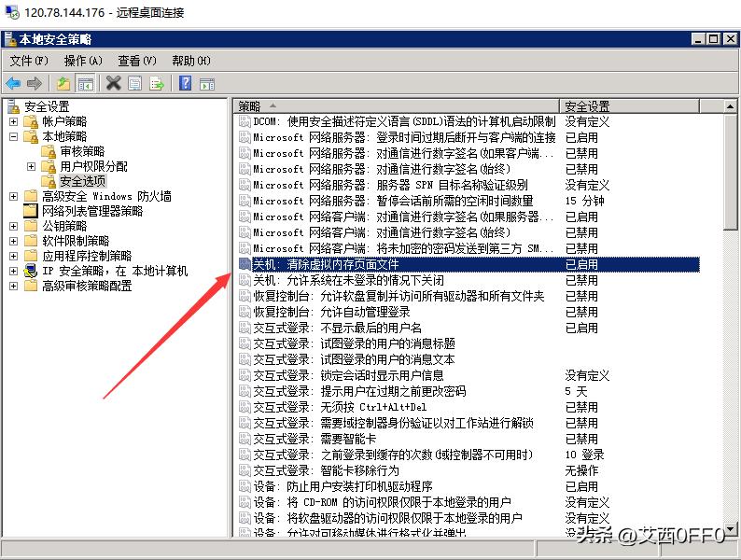The width and height of the screenshot is (741, 560).
Task: Collapse the 本地策略 tree node
Action: (x=13, y=136)
